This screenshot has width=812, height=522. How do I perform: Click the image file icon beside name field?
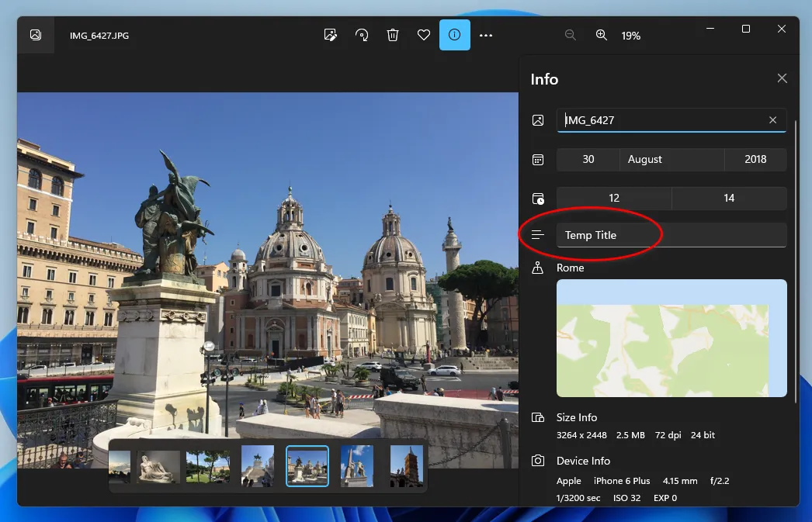[538, 120]
